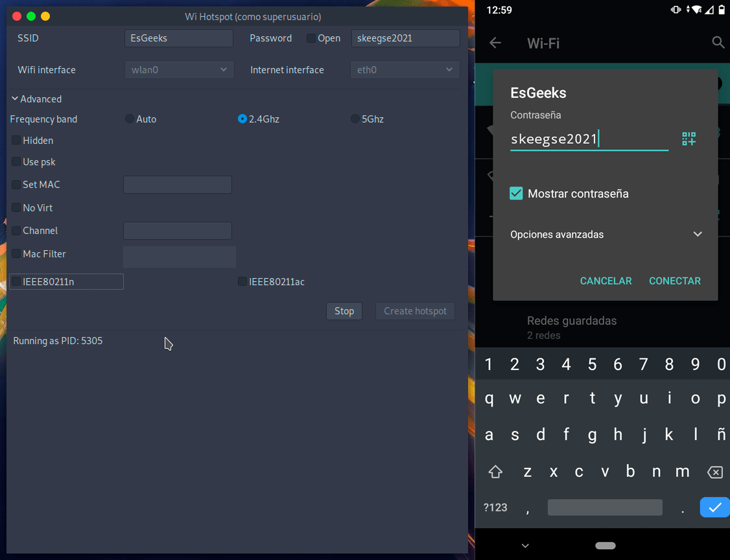Image resolution: width=730 pixels, height=560 pixels.
Task: Click the SSID text field
Action: 178,38
